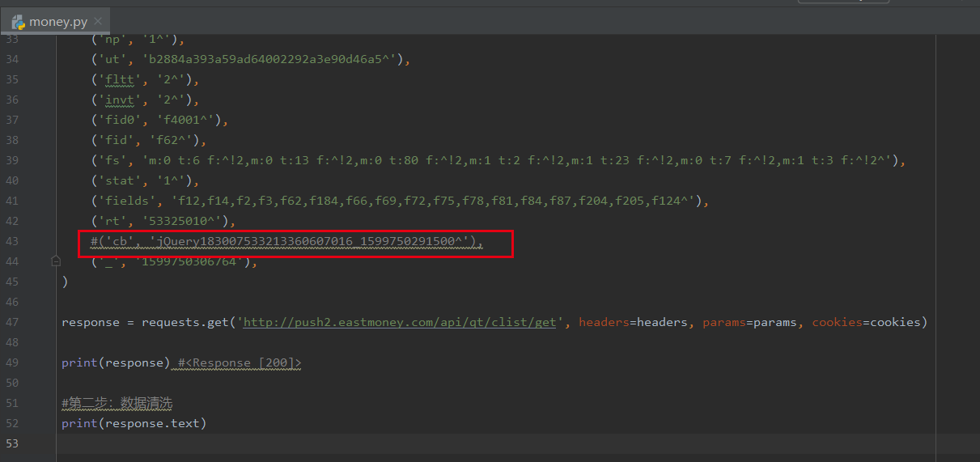Click 'print(response)' on line 49
Viewport: 980px width, 462px height.
click(115, 362)
